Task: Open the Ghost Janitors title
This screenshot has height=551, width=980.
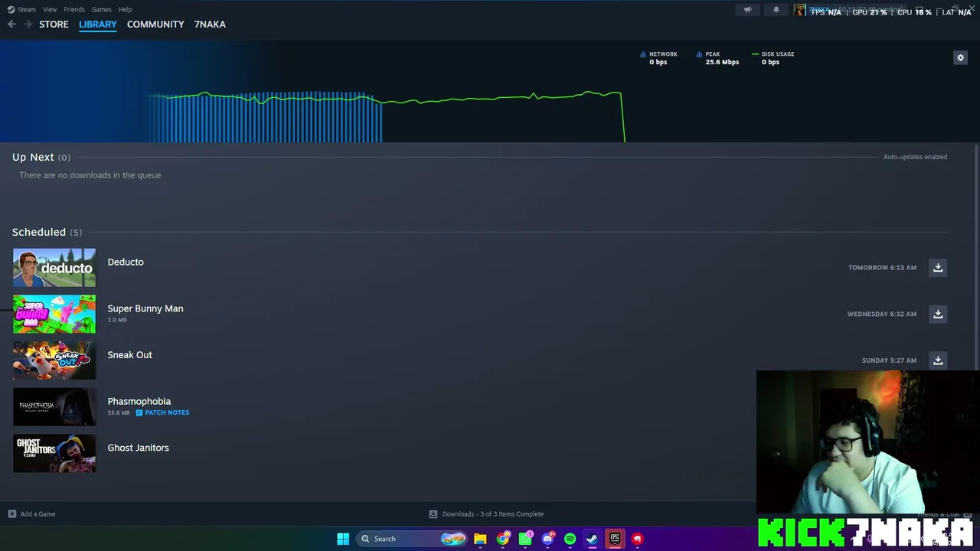Action: [x=139, y=448]
